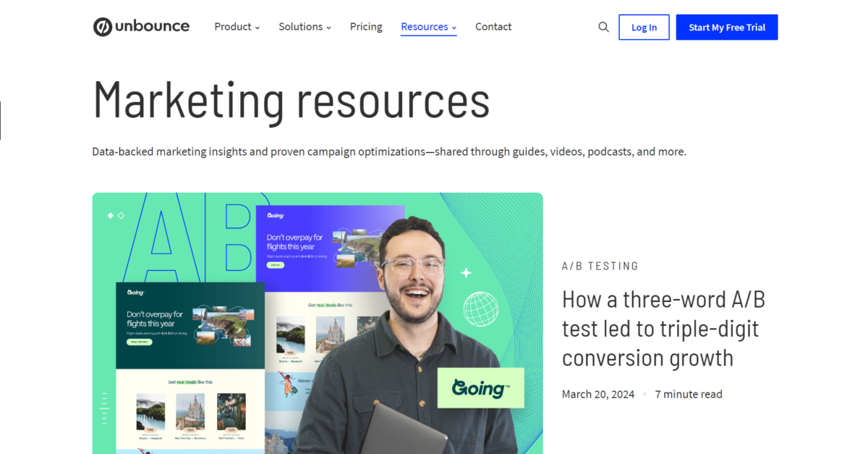
Task: Select the Marketing resources heading
Action: (291, 100)
